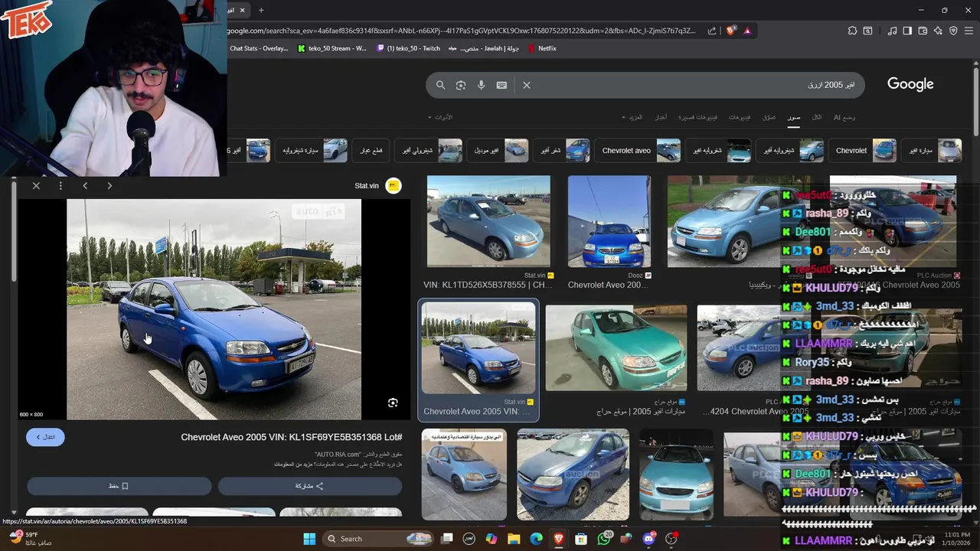Click the Google logo
The width and height of the screenshot is (980, 551).
(x=910, y=84)
